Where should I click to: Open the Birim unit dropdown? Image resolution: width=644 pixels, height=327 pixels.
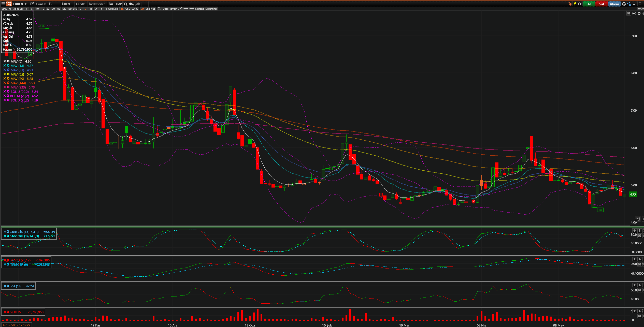(5, 9)
